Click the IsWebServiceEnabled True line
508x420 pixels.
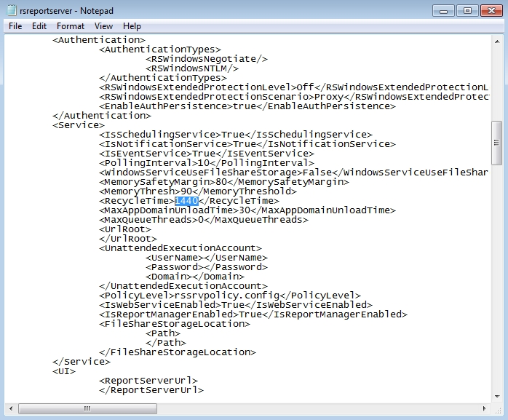236,305
